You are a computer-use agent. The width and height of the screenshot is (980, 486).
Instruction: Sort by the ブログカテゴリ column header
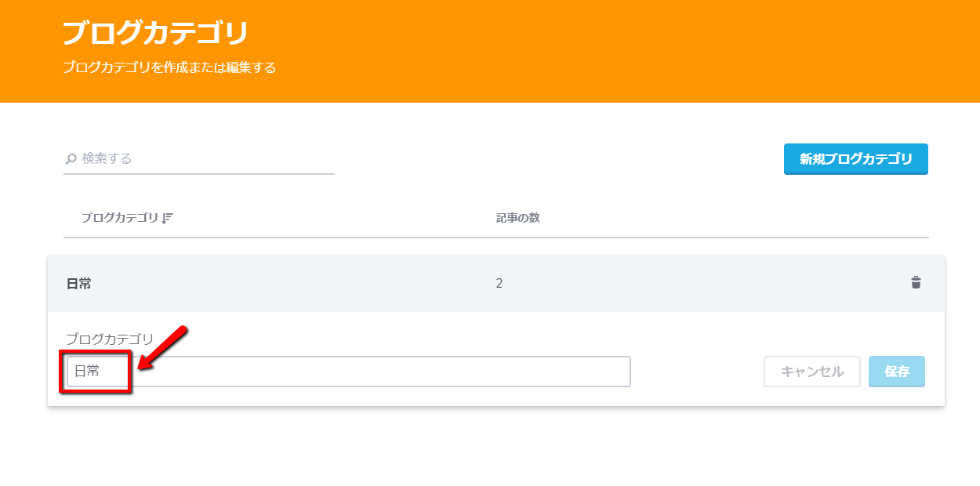[119, 218]
